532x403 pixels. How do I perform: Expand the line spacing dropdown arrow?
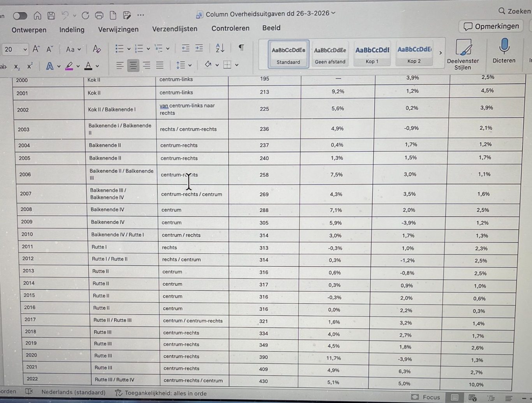pos(190,65)
